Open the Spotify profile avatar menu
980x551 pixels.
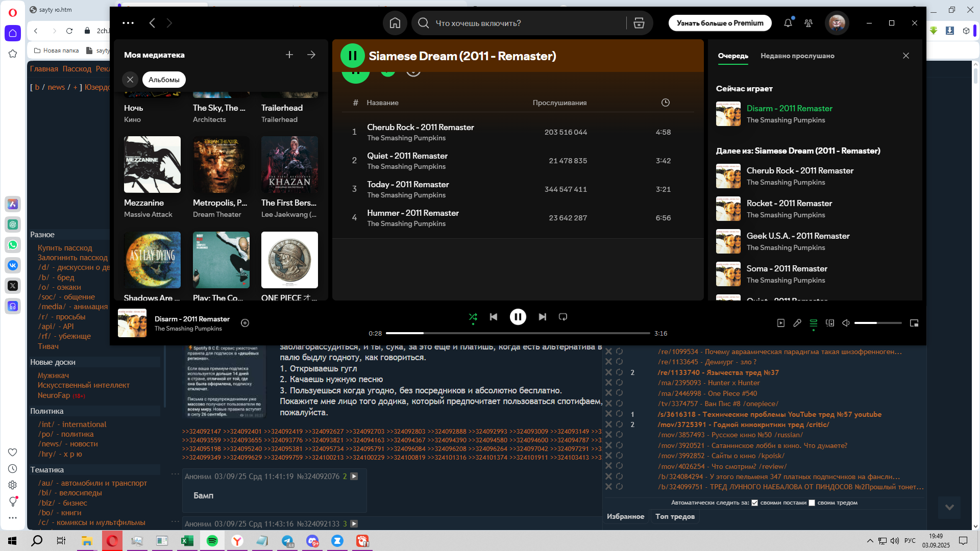tap(837, 23)
